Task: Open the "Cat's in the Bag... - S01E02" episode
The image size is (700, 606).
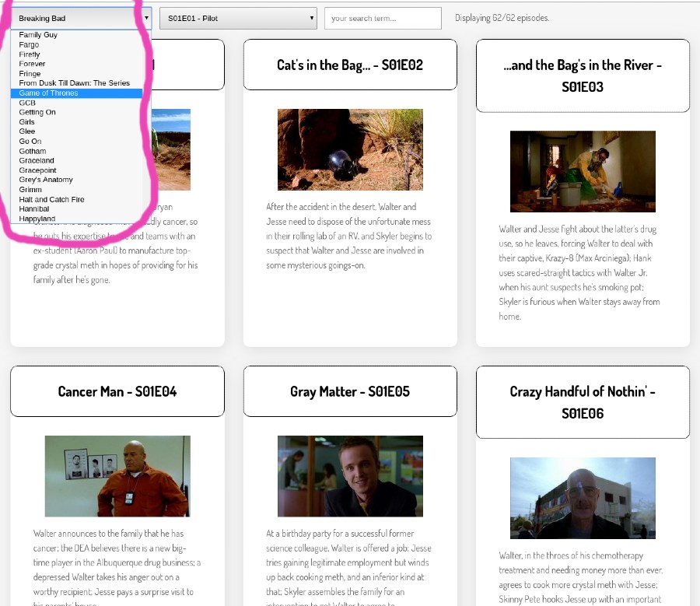Action: click(x=350, y=64)
